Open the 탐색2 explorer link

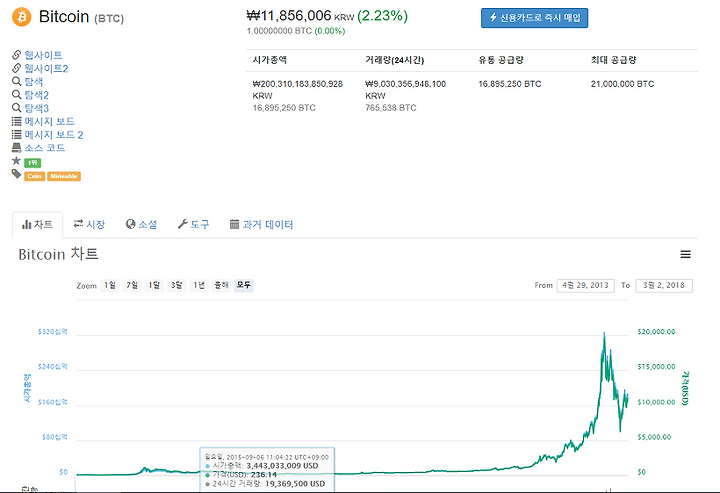pyautogui.click(x=36, y=95)
